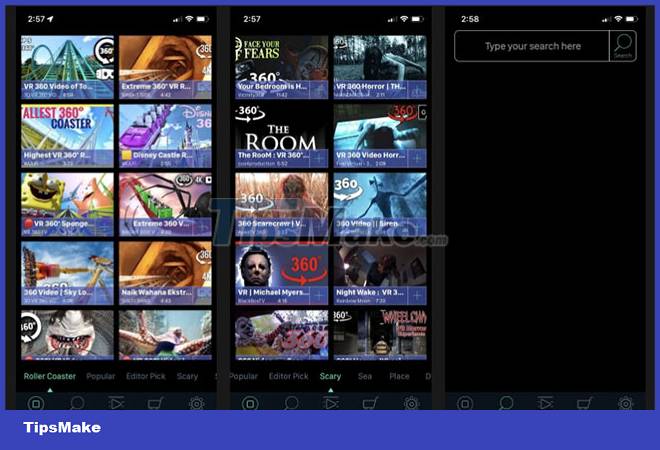Screen dimensions: 660x450
Task: Click the 'Type your search here' field
Action: click(x=532, y=46)
